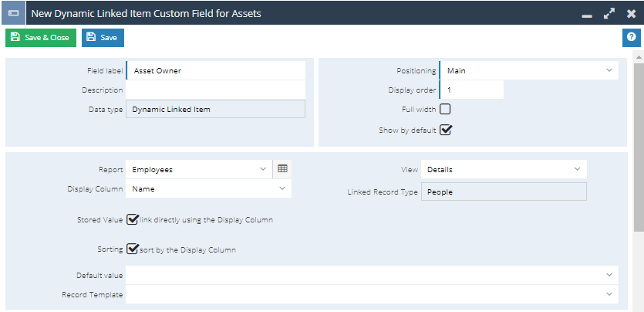644x312 pixels.
Task: Close the dialog with the X icon
Action: tap(631, 14)
